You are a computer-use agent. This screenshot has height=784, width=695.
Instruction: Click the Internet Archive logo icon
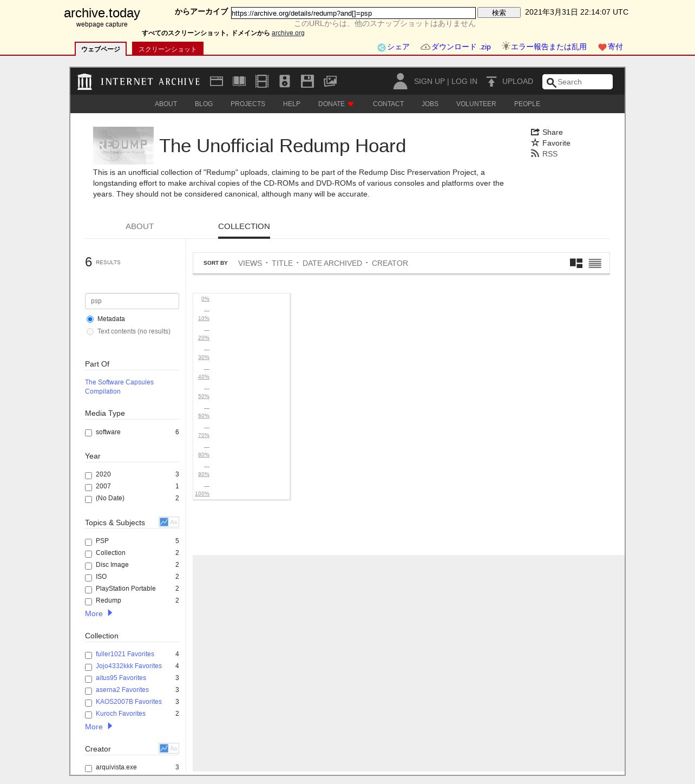[84, 81]
